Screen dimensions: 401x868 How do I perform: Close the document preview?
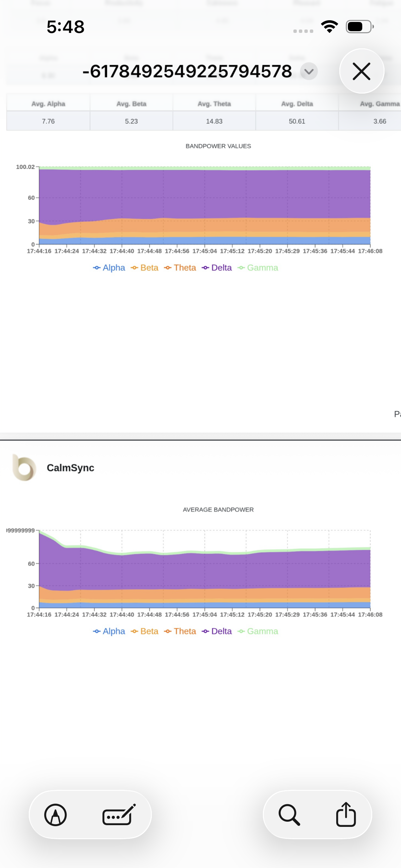coord(362,71)
